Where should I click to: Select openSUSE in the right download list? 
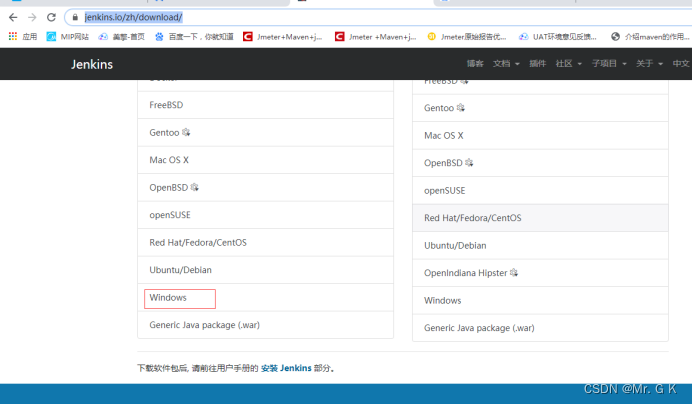coord(540,191)
